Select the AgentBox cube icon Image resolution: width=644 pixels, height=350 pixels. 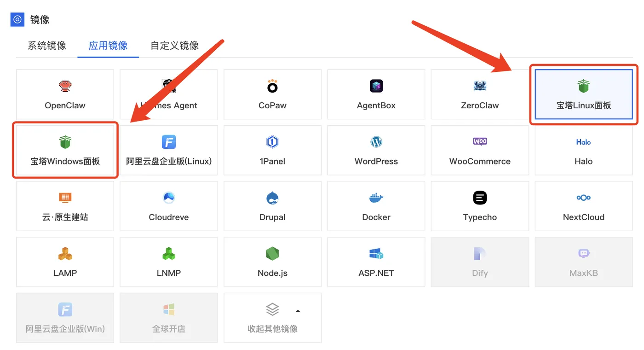376,86
